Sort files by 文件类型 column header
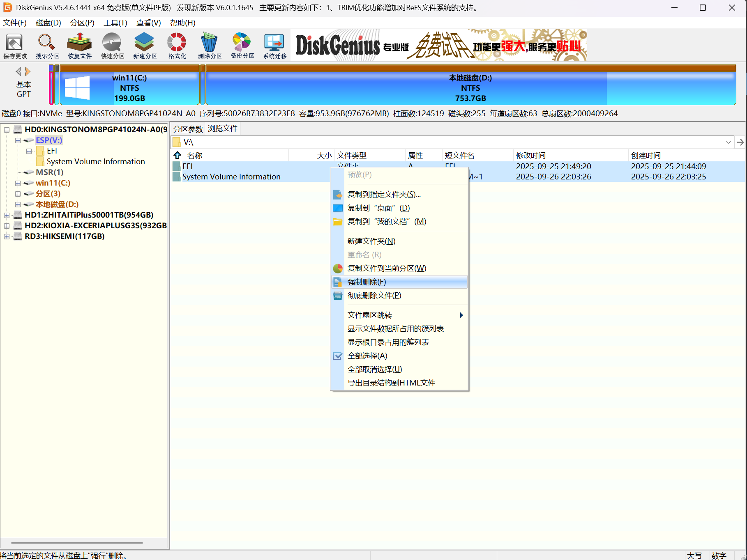The width and height of the screenshot is (747, 560). (x=369, y=155)
